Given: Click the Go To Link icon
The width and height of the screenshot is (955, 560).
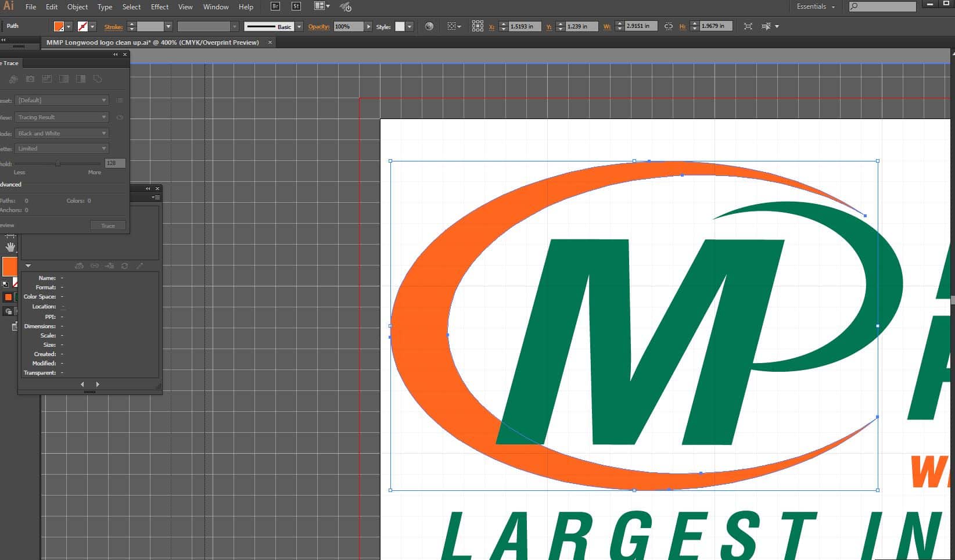Looking at the screenshot, I should coord(109,266).
